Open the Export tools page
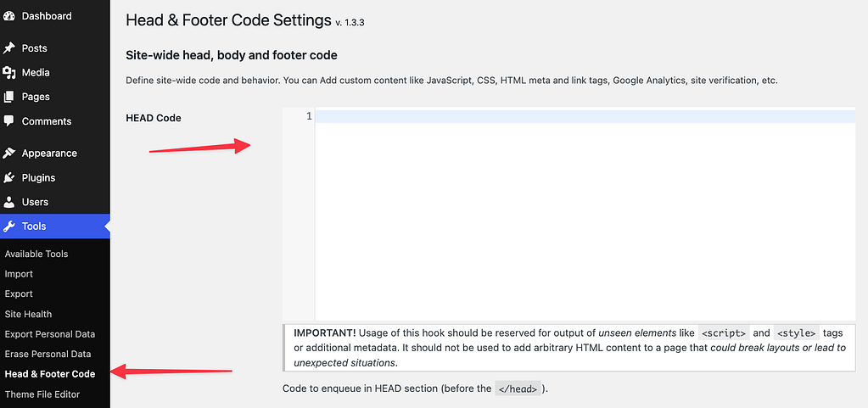This screenshot has height=408, width=868. pos(19,293)
